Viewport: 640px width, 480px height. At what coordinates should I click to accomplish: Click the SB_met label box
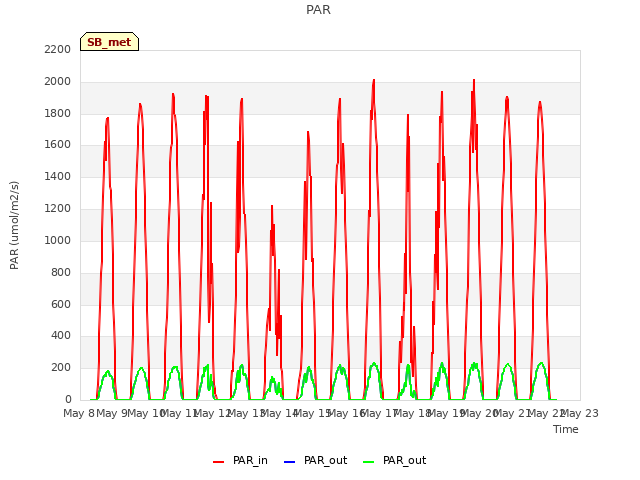pos(109,42)
